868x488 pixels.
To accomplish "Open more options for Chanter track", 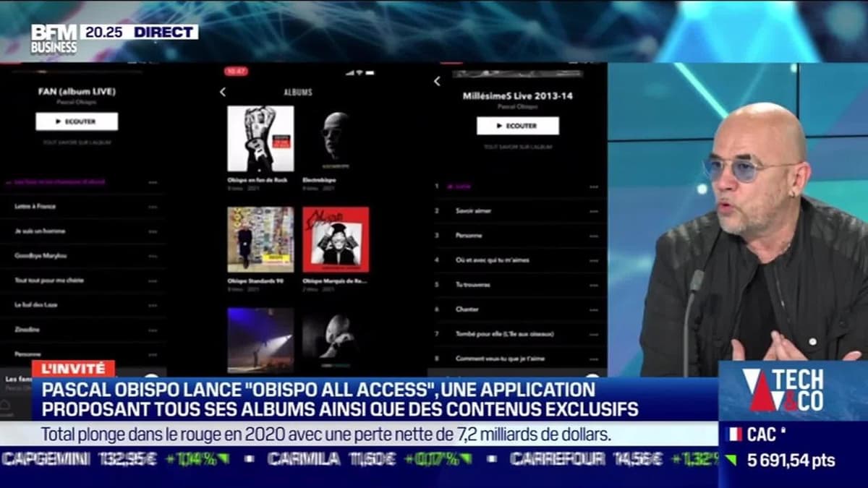I will 594,309.
